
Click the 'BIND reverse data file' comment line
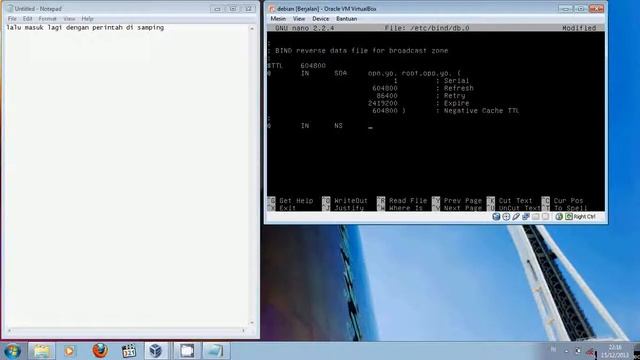[x=358, y=51]
